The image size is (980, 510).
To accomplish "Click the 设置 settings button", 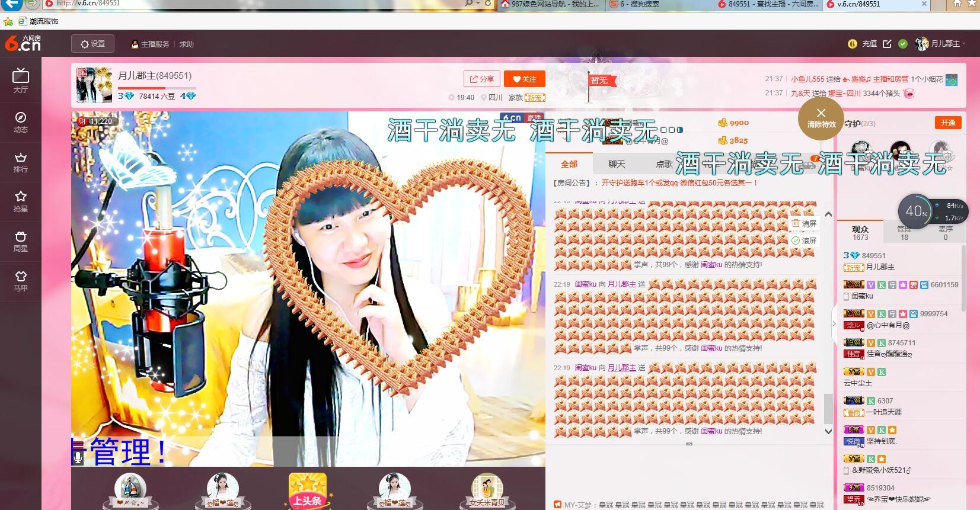I will (92, 44).
